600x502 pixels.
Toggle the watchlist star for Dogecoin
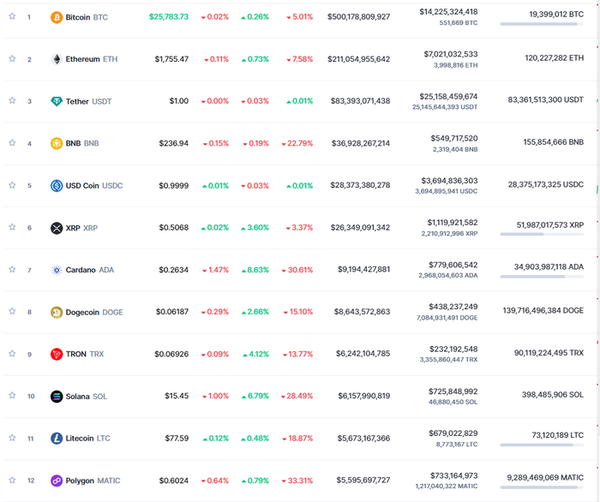(x=12, y=312)
